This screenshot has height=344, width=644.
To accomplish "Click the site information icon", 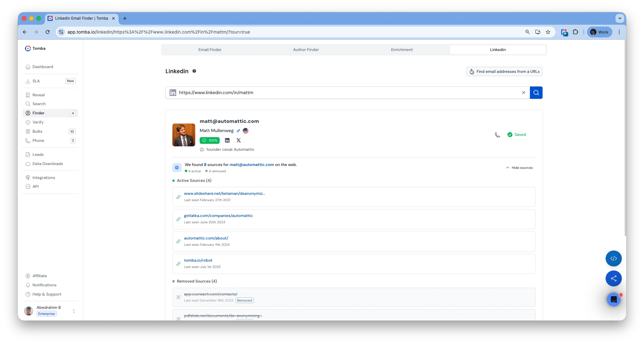I will (x=61, y=32).
